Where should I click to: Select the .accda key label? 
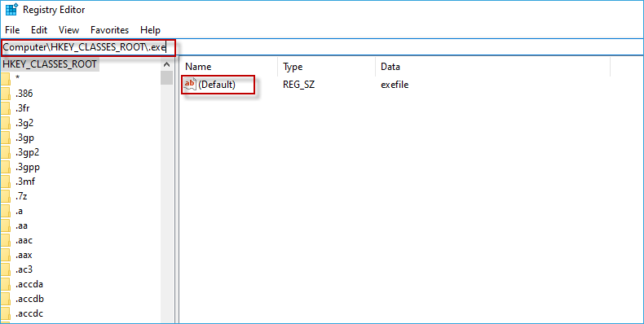(29, 284)
